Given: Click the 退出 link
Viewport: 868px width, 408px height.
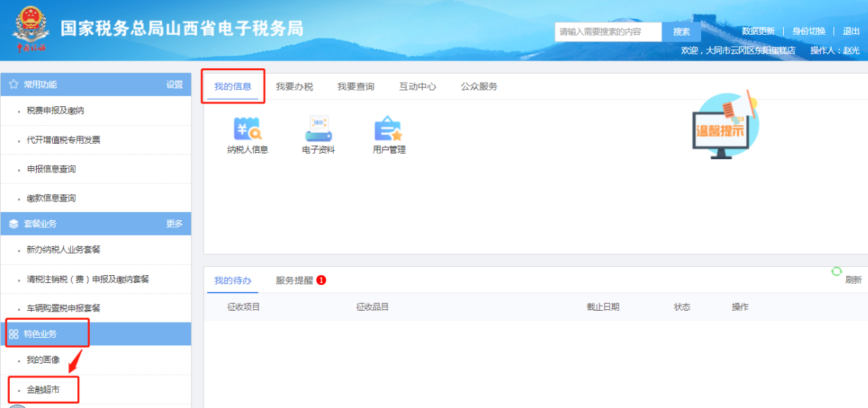Looking at the screenshot, I should tap(851, 31).
